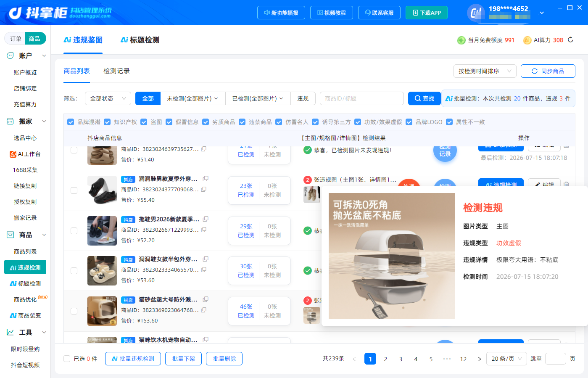Copy title of 猫砂盆超大号防外溅 product
The image size is (588, 378).
[x=206, y=299]
